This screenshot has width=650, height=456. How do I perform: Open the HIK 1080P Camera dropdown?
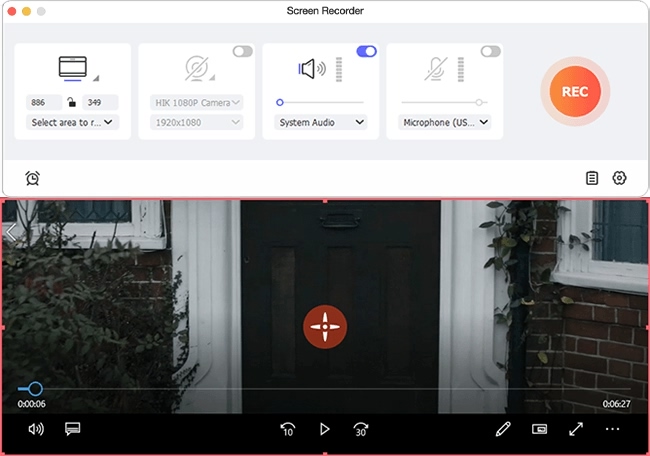point(196,102)
